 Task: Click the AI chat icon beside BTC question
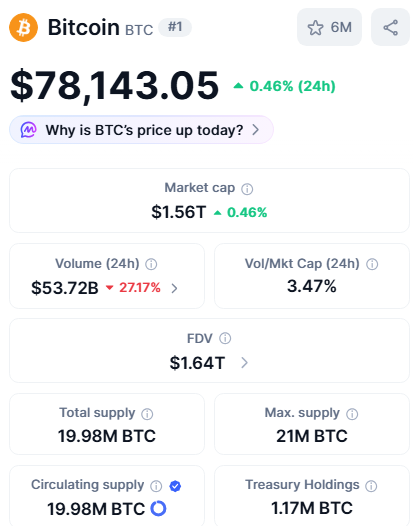[28, 130]
